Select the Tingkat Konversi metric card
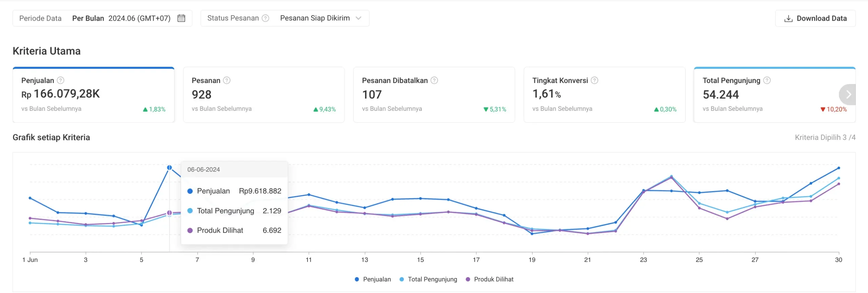 pos(604,95)
